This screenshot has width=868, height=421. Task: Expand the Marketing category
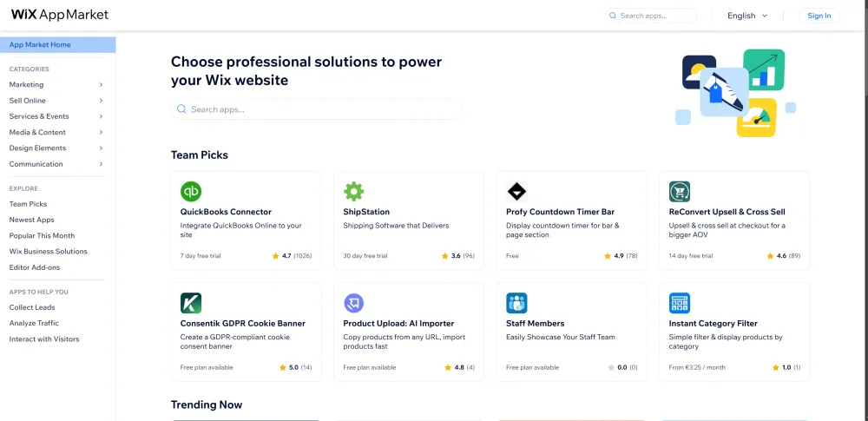[56, 85]
